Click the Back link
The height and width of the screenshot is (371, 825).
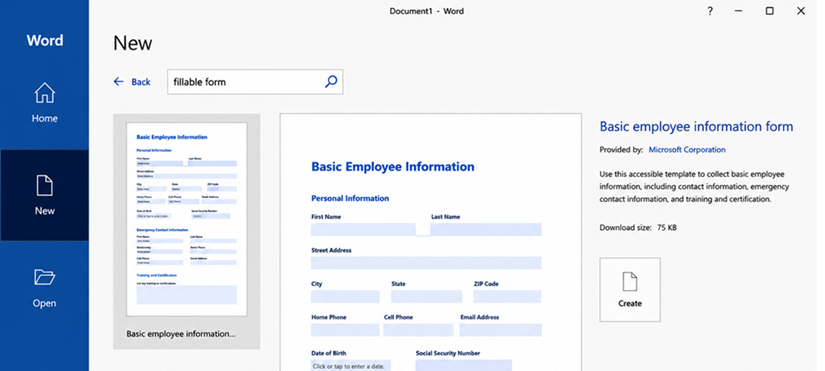pyautogui.click(x=141, y=82)
